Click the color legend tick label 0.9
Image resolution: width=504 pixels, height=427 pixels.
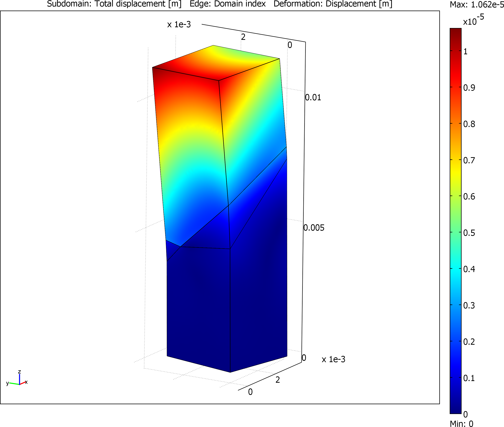(x=469, y=88)
